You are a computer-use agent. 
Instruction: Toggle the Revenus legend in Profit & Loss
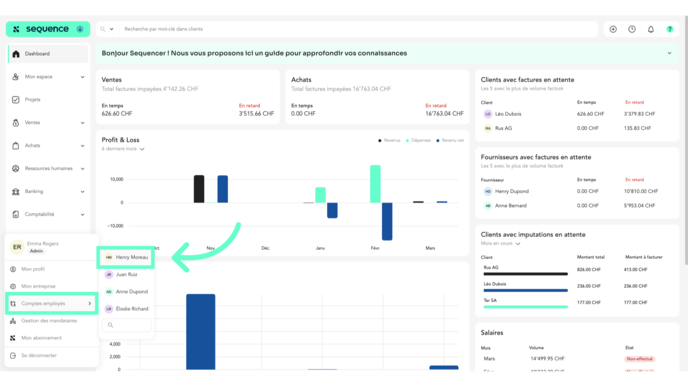click(389, 140)
